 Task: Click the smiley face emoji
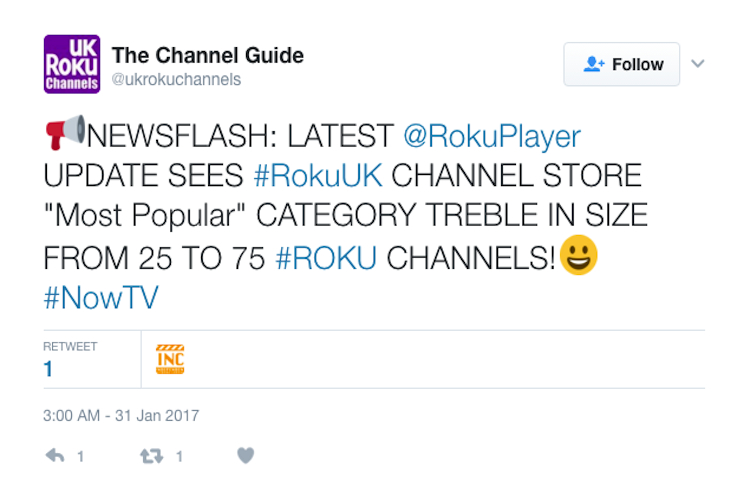tap(579, 255)
